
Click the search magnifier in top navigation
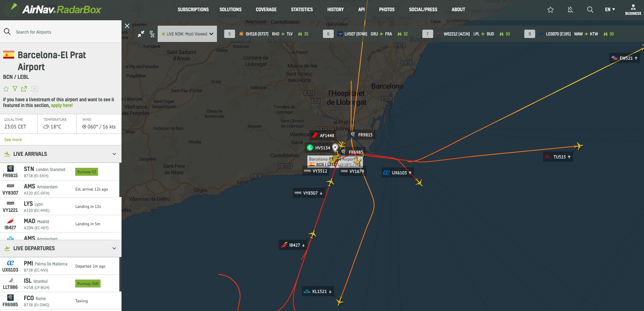(x=590, y=10)
